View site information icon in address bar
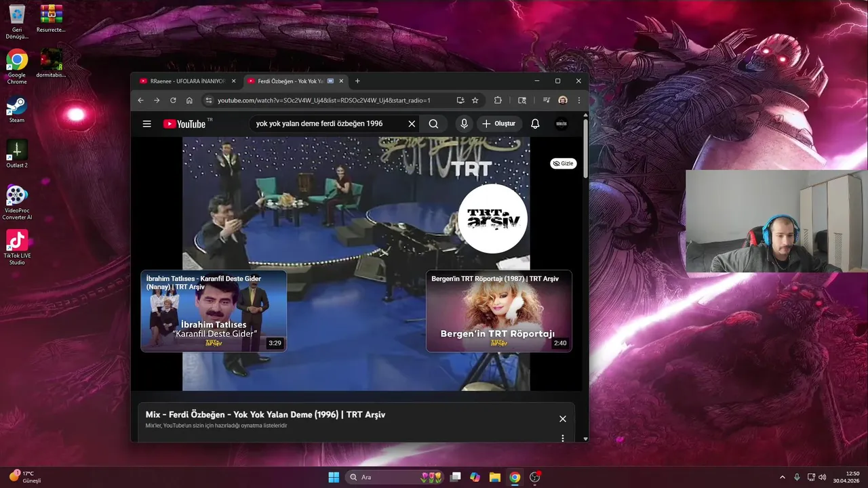Image resolution: width=868 pixels, height=488 pixels. click(208, 100)
